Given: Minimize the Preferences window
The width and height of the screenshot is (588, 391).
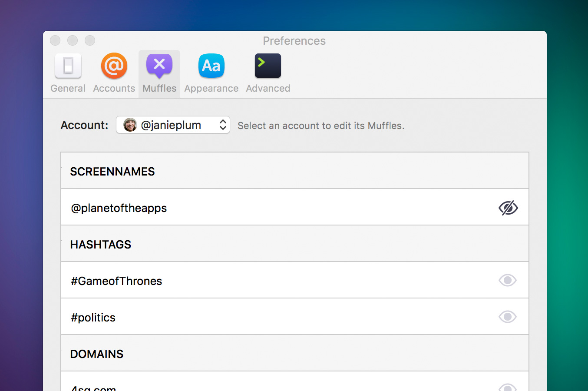Looking at the screenshot, I should tap(73, 40).
